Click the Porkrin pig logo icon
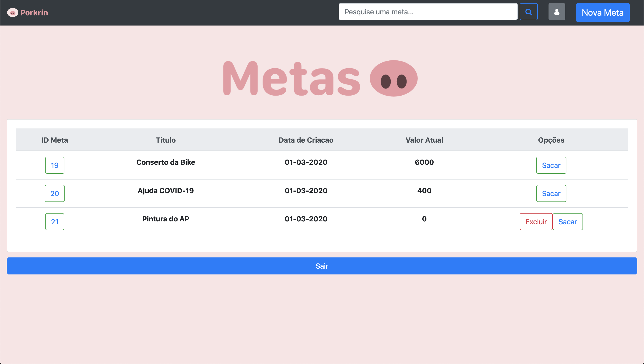 [13, 13]
